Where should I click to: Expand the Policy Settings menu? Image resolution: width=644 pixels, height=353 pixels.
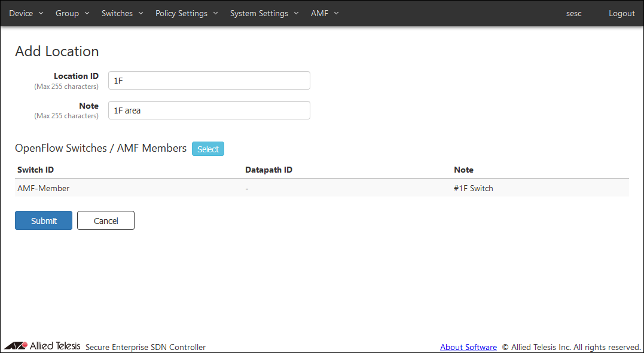[187, 13]
